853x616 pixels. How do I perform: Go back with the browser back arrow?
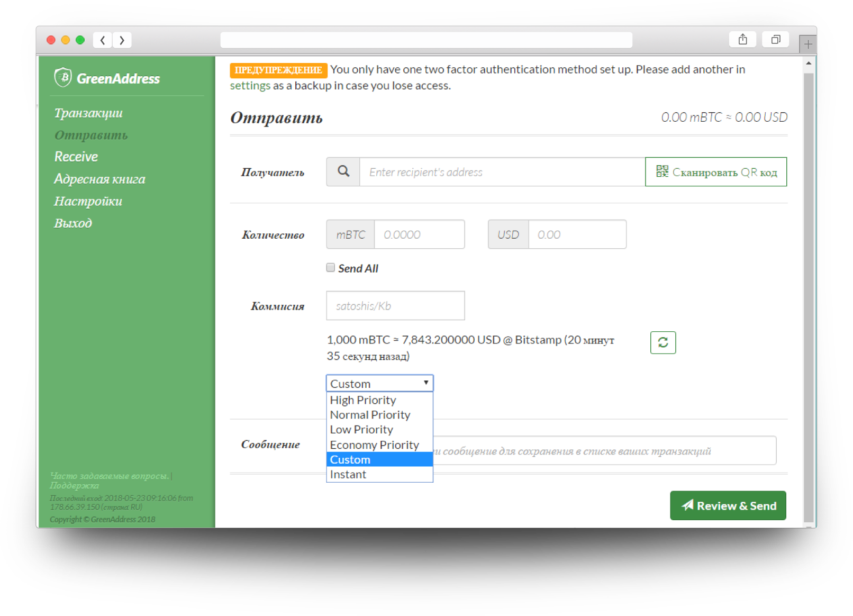click(x=103, y=40)
